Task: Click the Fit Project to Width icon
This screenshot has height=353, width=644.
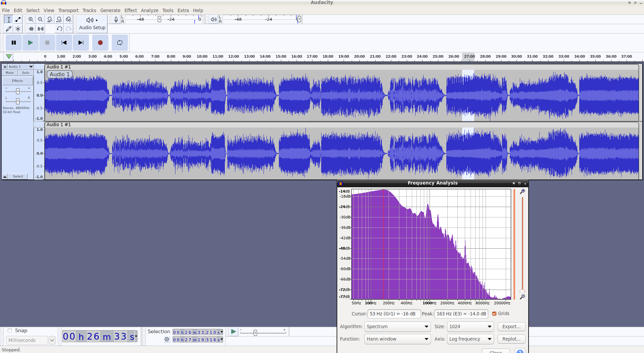Action: click(59, 19)
